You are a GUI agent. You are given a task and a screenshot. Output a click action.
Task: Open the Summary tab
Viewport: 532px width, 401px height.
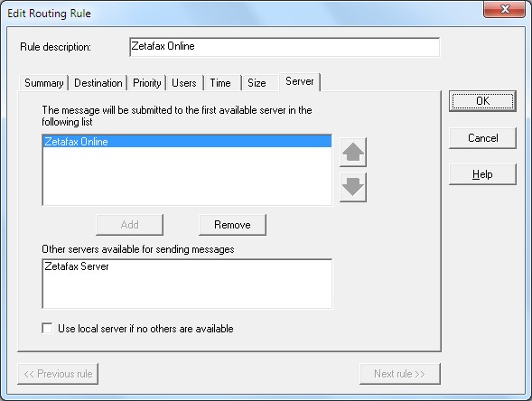pyautogui.click(x=43, y=83)
